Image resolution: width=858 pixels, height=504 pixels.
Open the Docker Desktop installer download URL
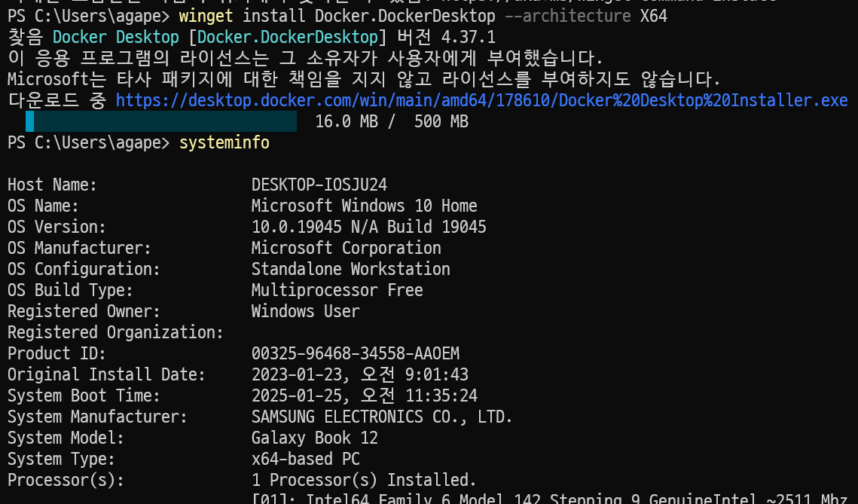tap(481, 100)
